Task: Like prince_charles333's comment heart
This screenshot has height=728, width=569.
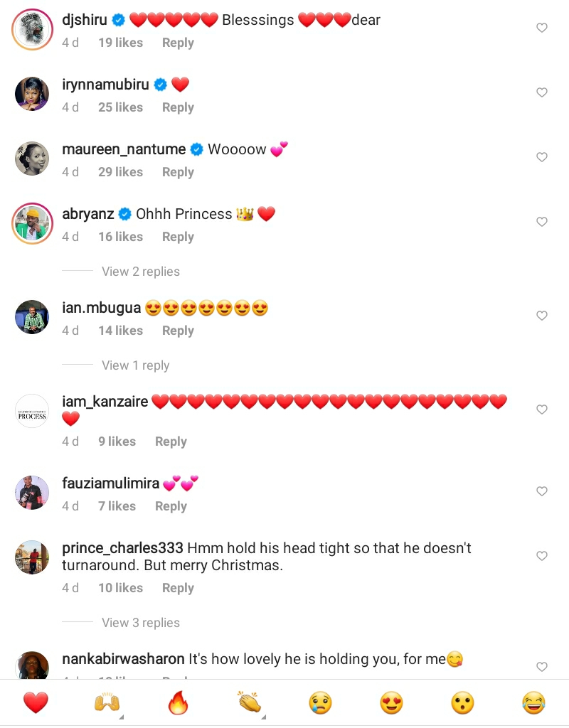Action: tap(542, 556)
